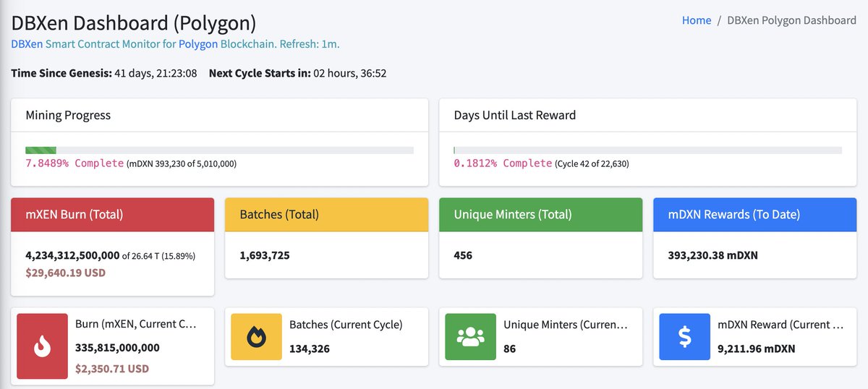The height and width of the screenshot is (389, 868).
Task: Click the 1,693,725 batches total
Action: pyautogui.click(x=265, y=255)
